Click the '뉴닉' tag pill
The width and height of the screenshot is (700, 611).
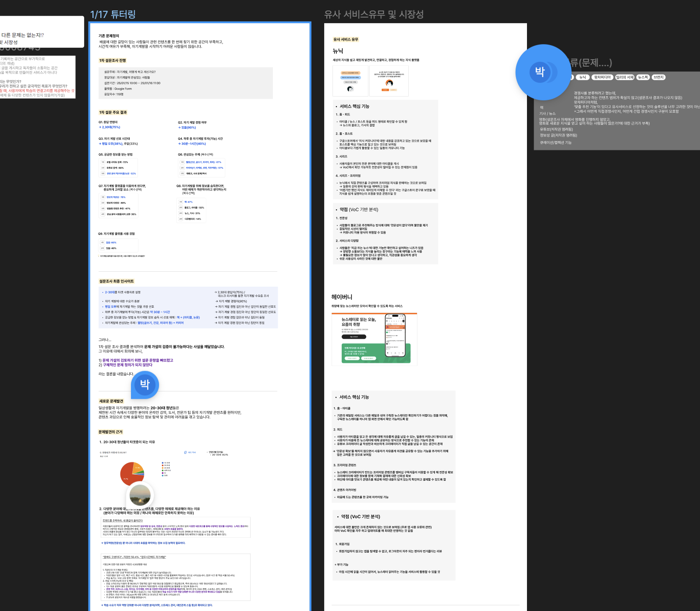(583, 77)
